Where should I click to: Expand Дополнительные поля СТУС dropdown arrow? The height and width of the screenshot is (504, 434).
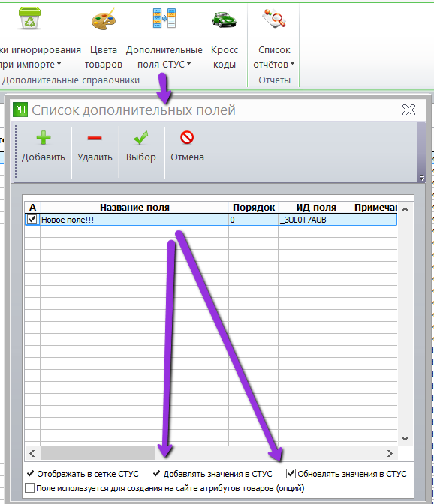(x=189, y=64)
